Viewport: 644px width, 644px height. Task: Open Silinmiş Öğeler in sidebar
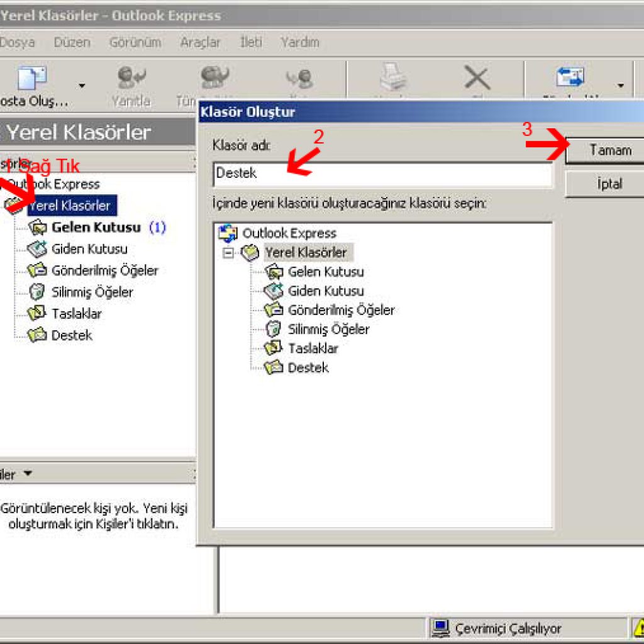point(92,292)
